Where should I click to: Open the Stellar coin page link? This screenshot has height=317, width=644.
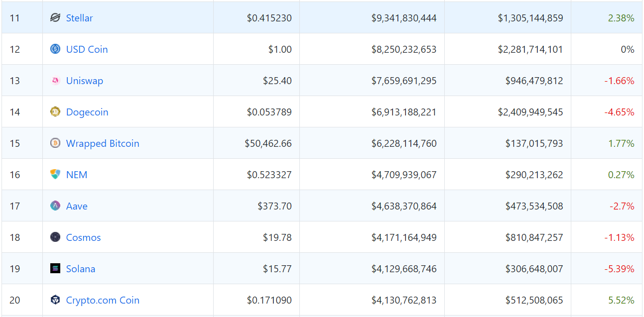click(x=80, y=18)
